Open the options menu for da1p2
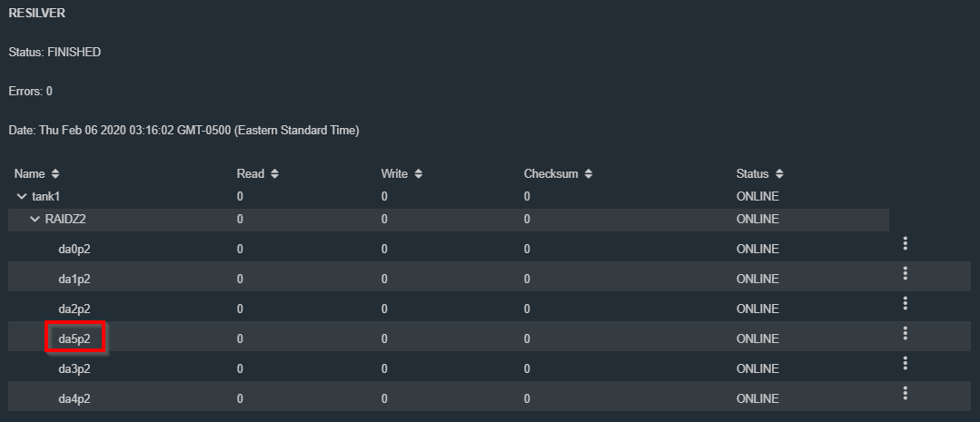The width and height of the screenshot is (980, 422). coord(905,273)
